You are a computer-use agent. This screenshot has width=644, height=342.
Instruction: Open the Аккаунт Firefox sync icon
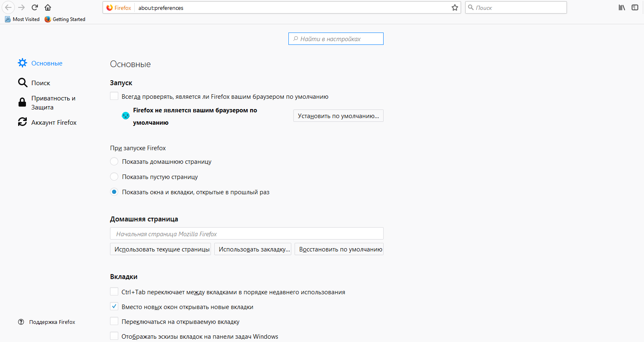22,122
